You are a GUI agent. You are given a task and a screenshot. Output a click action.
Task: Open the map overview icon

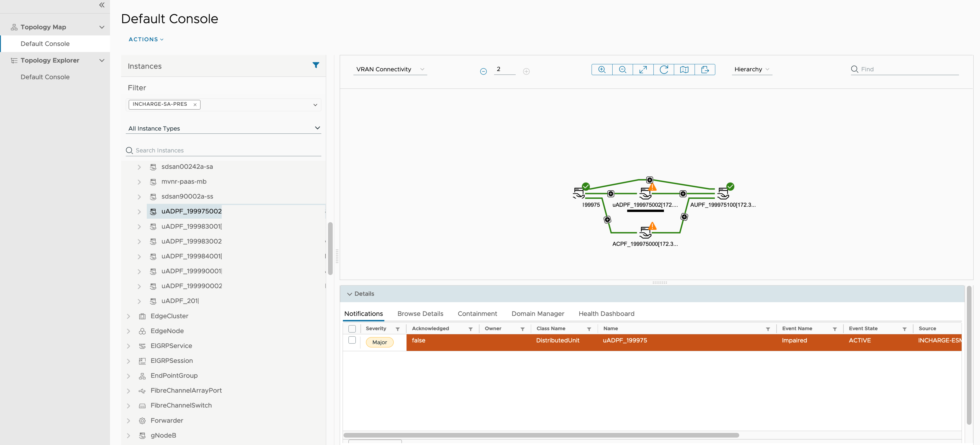684,70
